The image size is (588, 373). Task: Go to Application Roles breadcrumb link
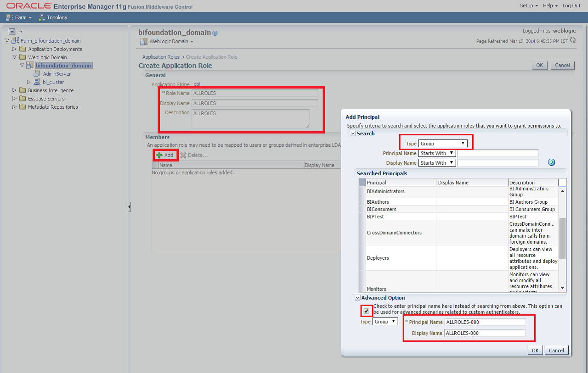161,57
